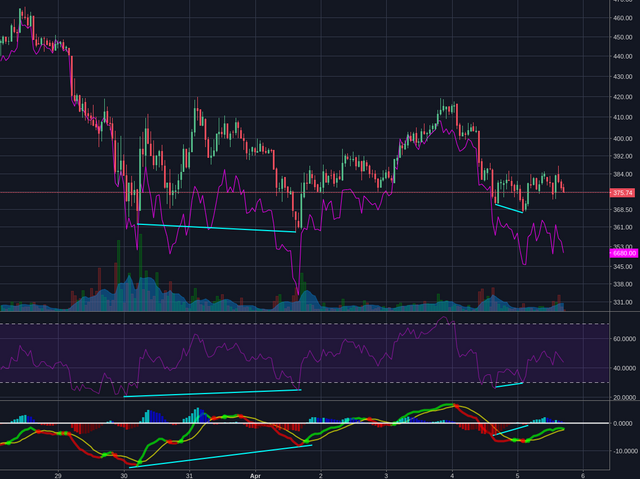The image size is (640, 479).
Task: Click the 20.0000 RSI scale label
Action: tap(624, 397)
